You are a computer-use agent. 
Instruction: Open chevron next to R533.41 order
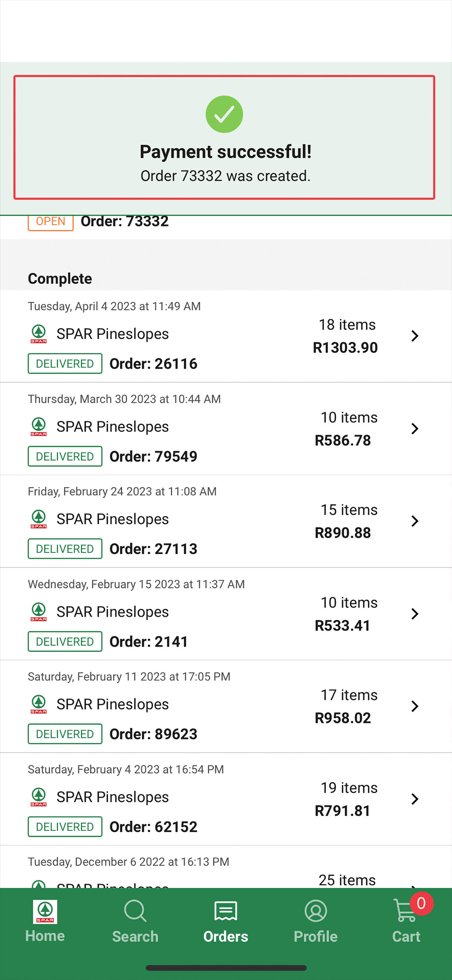pyautogui.click(x=415, y=614)
